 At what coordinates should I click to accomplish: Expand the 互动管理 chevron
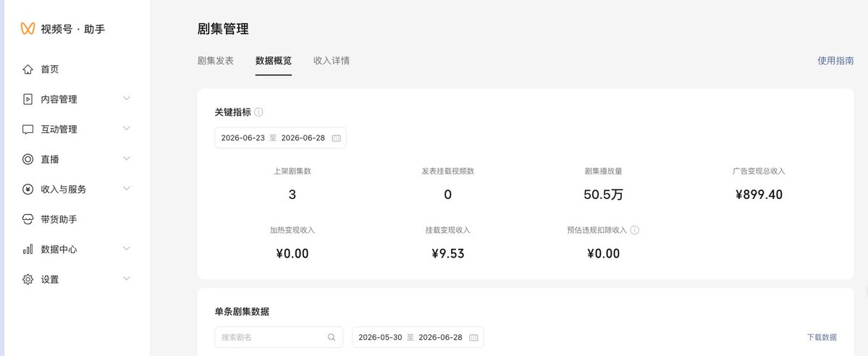point(126,129)
